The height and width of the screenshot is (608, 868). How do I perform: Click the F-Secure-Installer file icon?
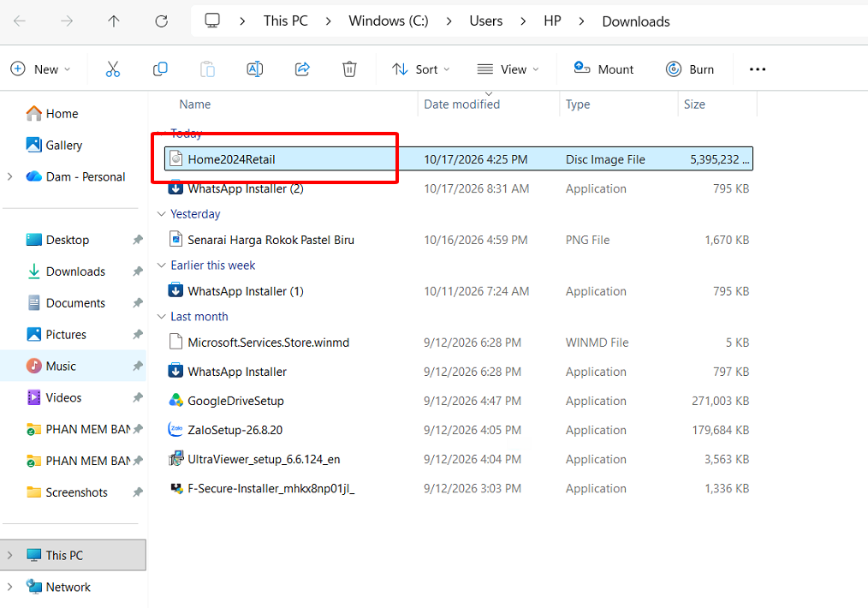[x=176, y=488]
